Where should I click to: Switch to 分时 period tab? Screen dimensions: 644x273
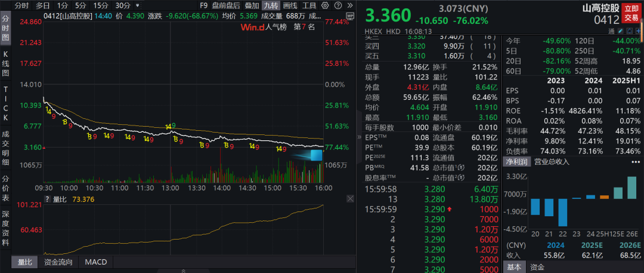tap(22, 6)
